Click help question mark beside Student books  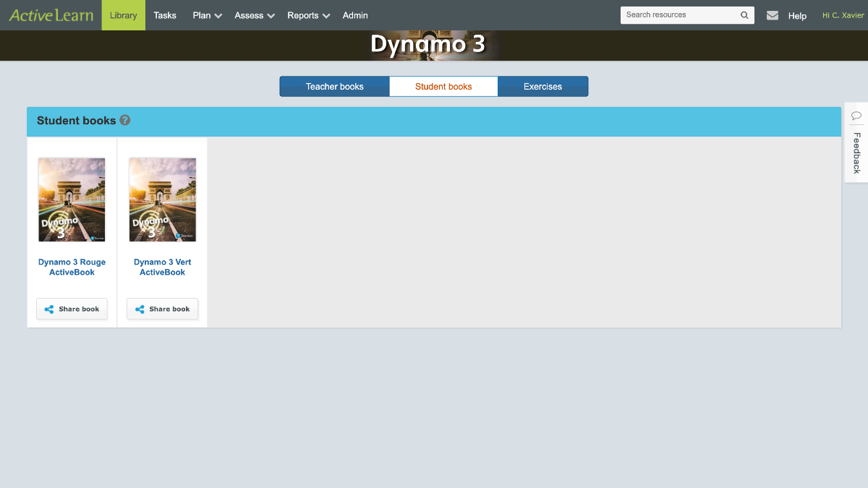coord(125,120)
